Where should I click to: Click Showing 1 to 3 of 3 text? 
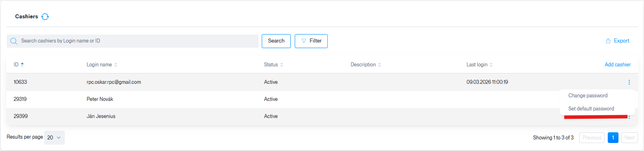click(x=553, y=138)
